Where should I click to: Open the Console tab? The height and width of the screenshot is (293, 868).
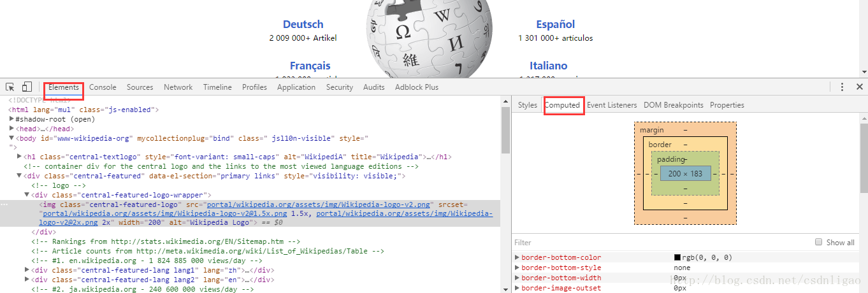pyautogui.click(x=103, y=87)
